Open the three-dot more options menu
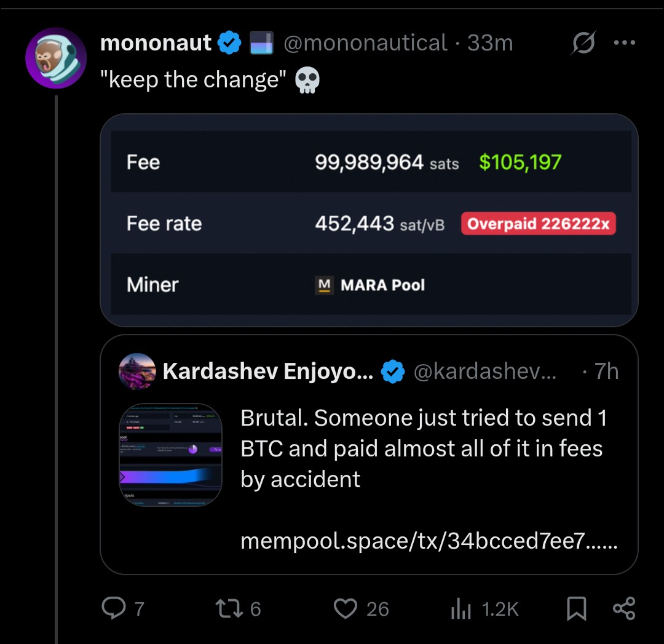The image size is (664, 644). [624, 43]
